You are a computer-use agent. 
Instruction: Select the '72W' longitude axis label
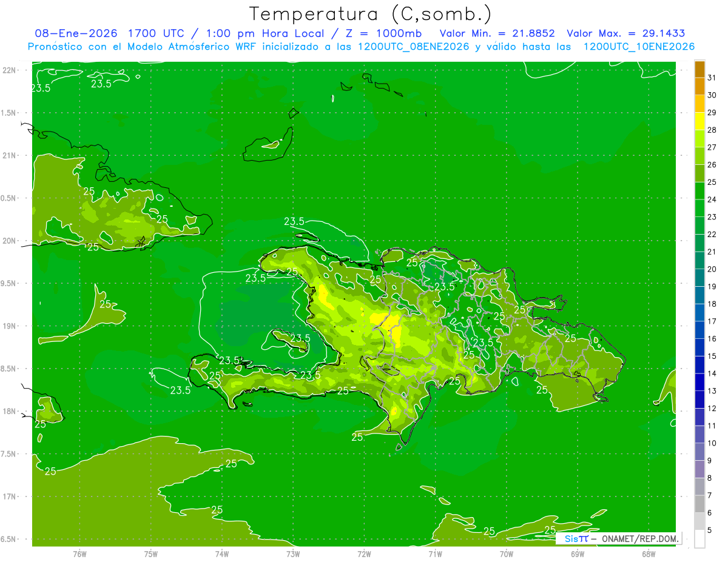point(364,554)
